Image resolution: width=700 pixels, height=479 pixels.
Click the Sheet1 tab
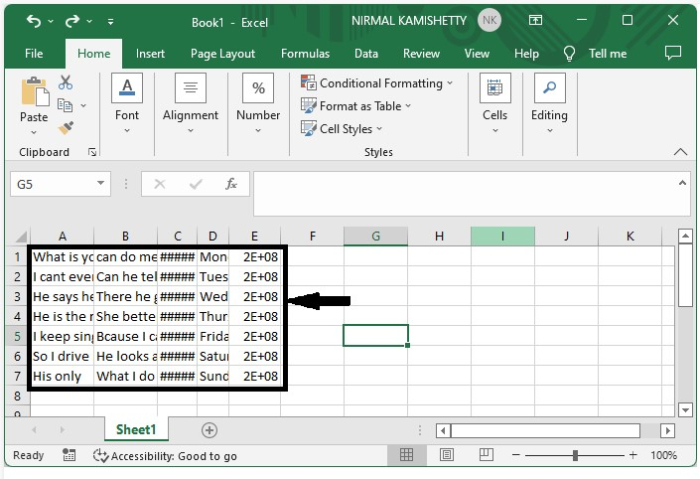tap(136, 429)
